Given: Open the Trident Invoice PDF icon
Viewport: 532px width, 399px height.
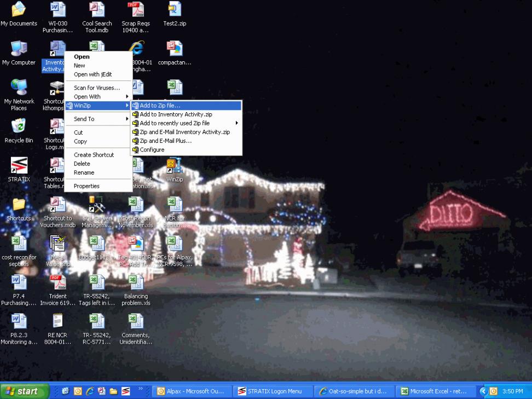Looking at the screenshot, I should click(x=57, y=284).
